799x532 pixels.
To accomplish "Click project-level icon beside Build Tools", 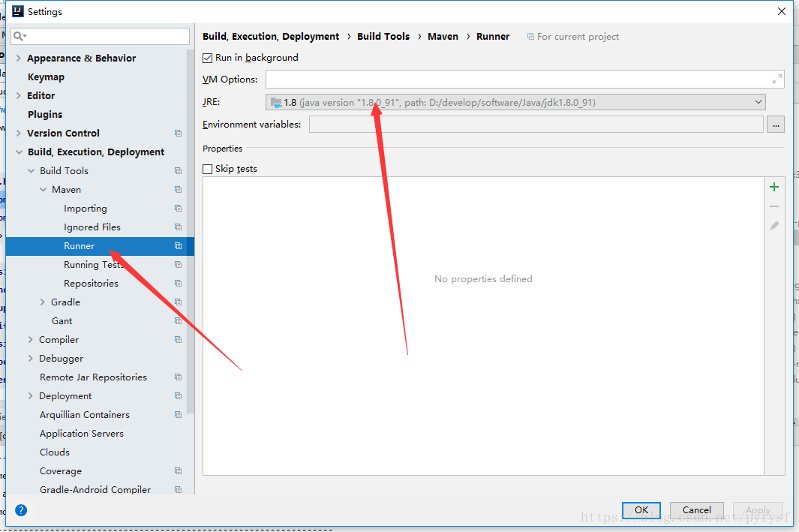I will (x=178, y=171).
